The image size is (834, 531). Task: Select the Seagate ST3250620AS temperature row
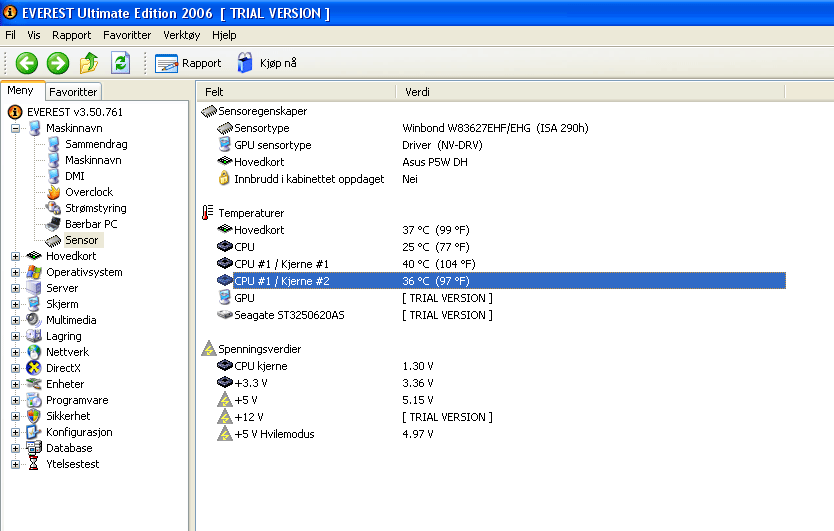[x=500, y=316]
